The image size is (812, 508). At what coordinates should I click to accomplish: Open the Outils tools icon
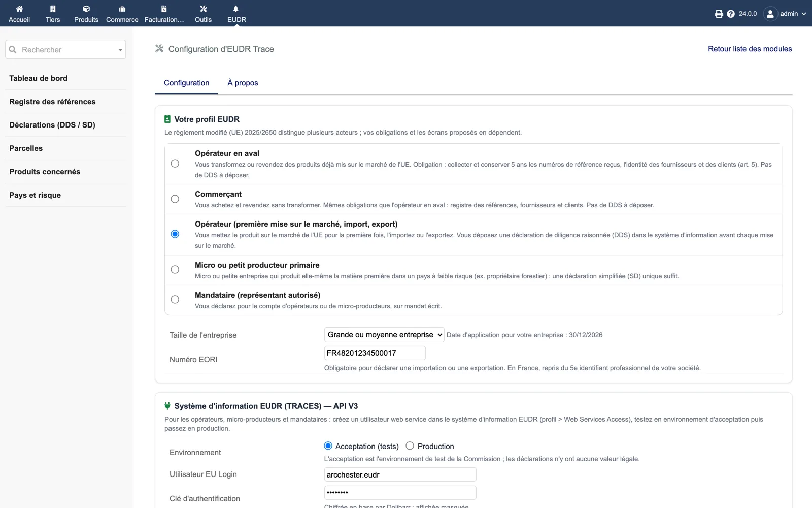[x=203, y=9]
